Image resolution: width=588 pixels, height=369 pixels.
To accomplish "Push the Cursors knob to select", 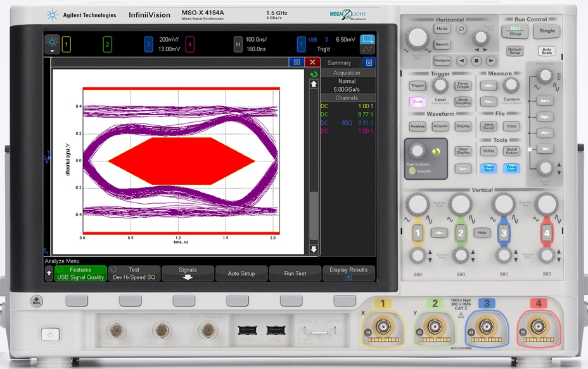I will coord(511,85).
